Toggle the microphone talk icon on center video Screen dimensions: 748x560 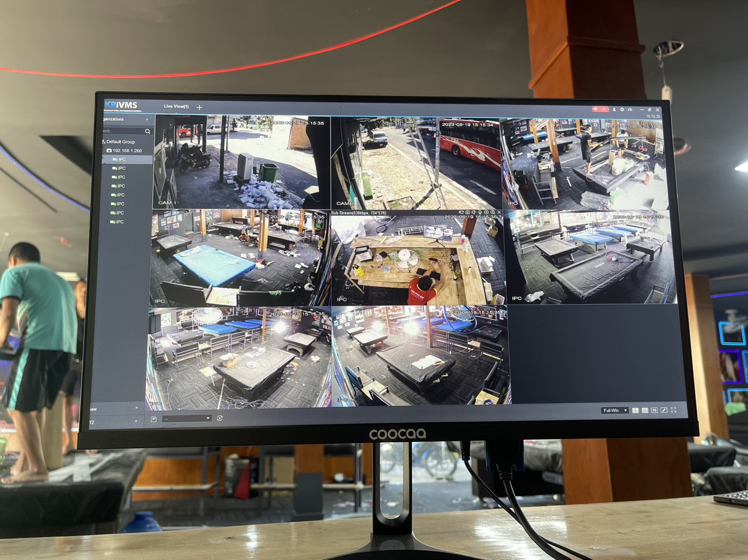(x=480, y=213)
